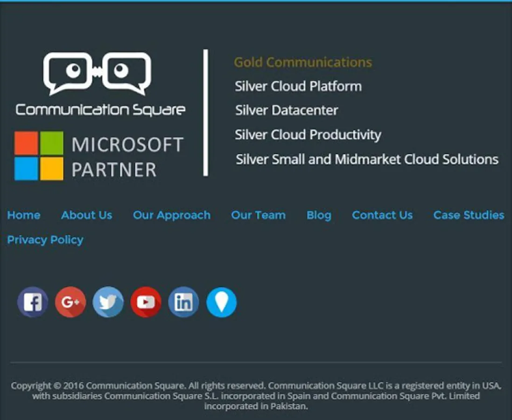512x420 pixels.
Task: Click the Silver Cloud Platform text
Action: coord(298,86)
